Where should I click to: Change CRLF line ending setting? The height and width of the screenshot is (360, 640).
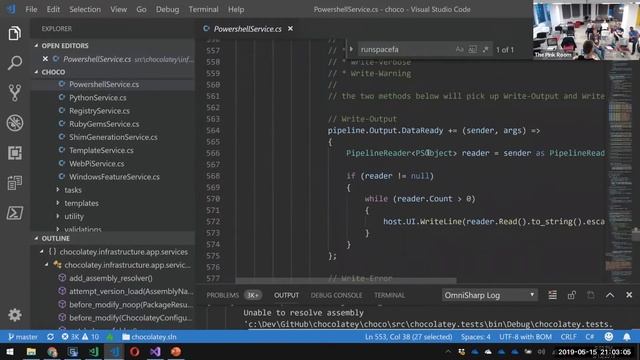coord(568,337)
